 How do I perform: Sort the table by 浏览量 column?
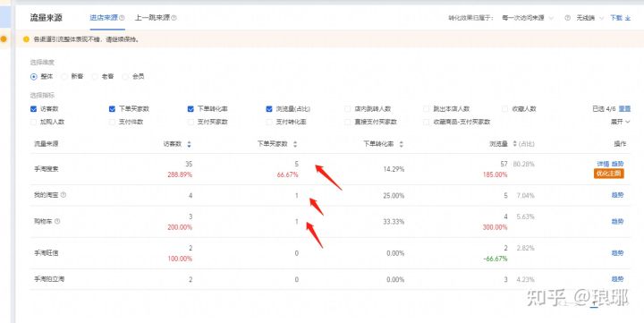point(515,144)
